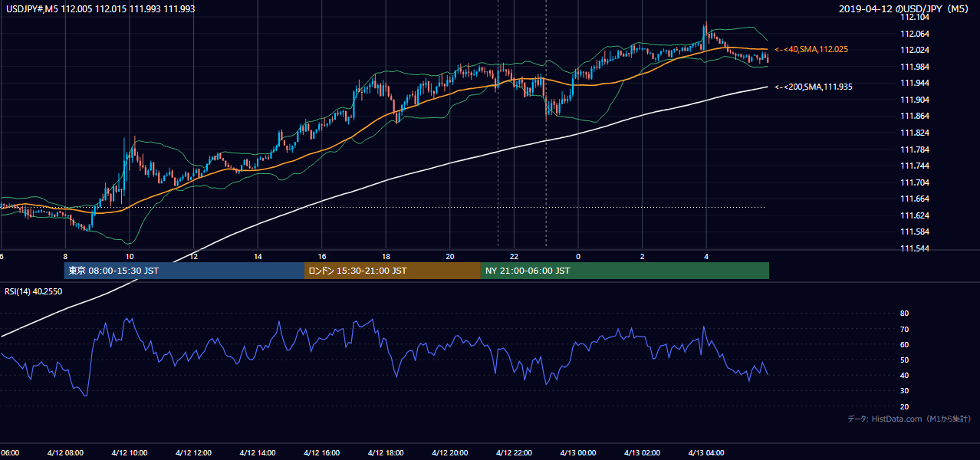
Task: Click hour 0 label under the price chart
Action: [x=578, y=256]
